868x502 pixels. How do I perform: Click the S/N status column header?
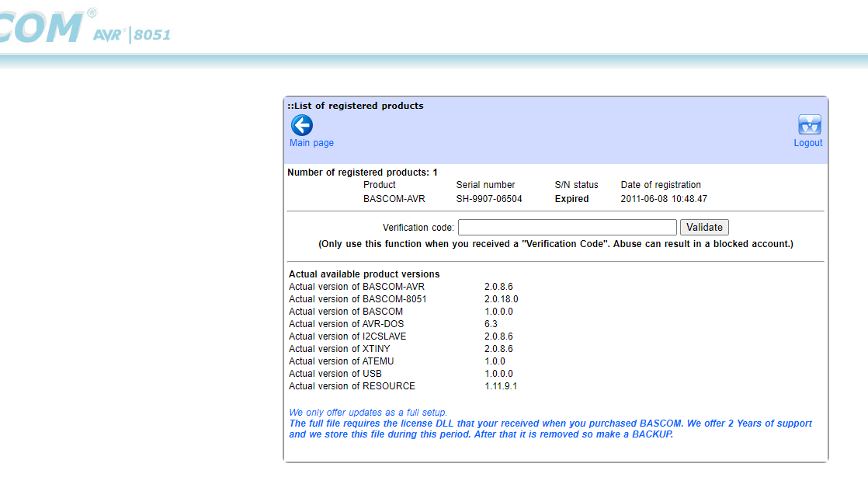coord(576,185)
